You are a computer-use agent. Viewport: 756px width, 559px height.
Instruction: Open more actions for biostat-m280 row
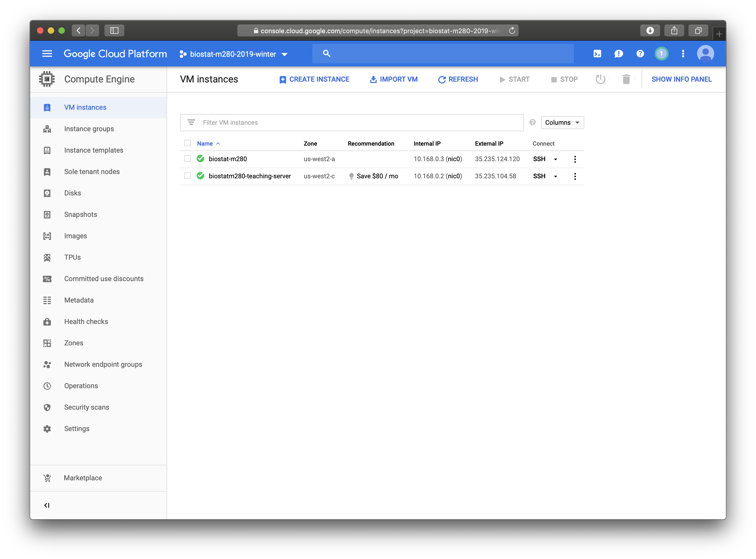(575, 159)
